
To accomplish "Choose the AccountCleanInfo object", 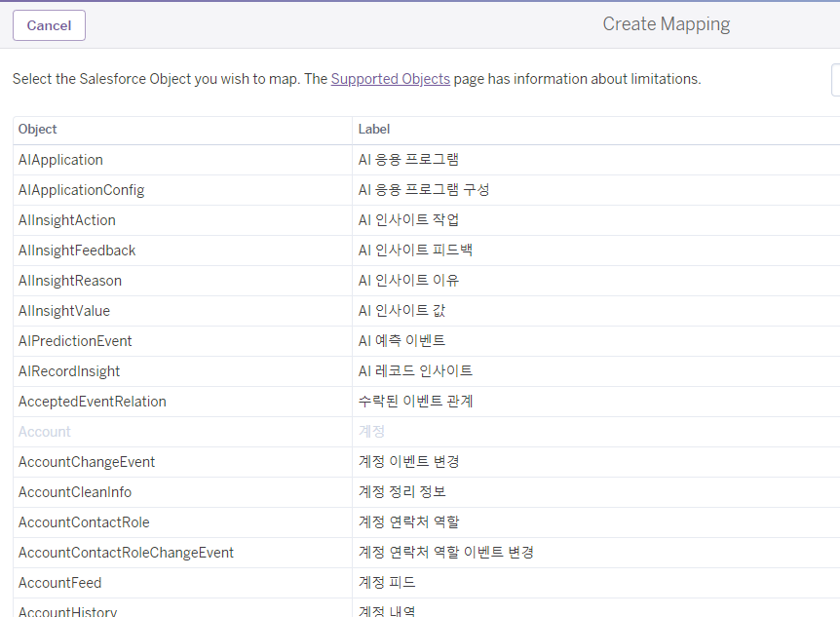I will pos(74,492).
